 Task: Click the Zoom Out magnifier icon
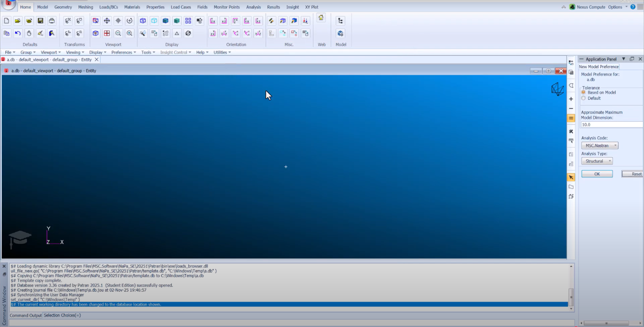[x=118, y=33]
